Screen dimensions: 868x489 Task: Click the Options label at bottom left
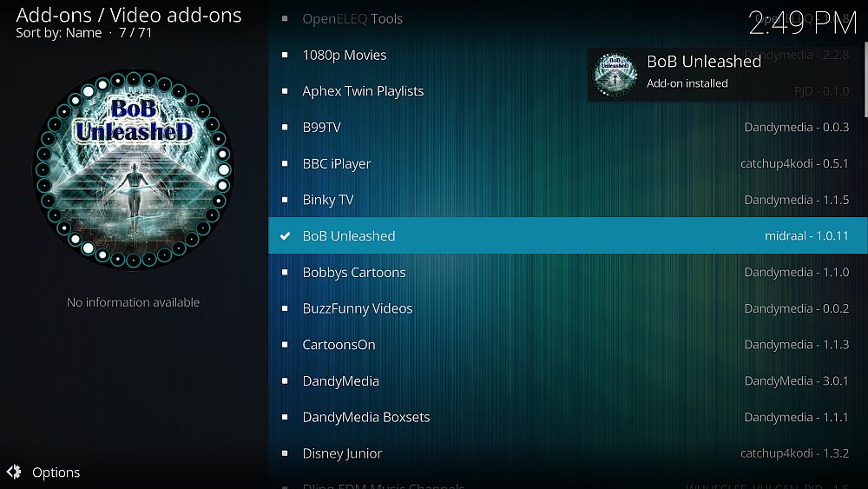click(56, 472)
